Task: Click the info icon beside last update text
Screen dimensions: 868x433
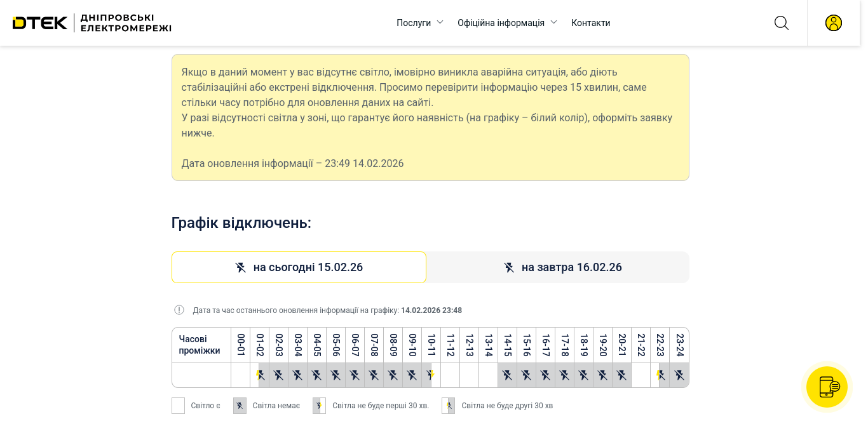Action: coord(179,310)
